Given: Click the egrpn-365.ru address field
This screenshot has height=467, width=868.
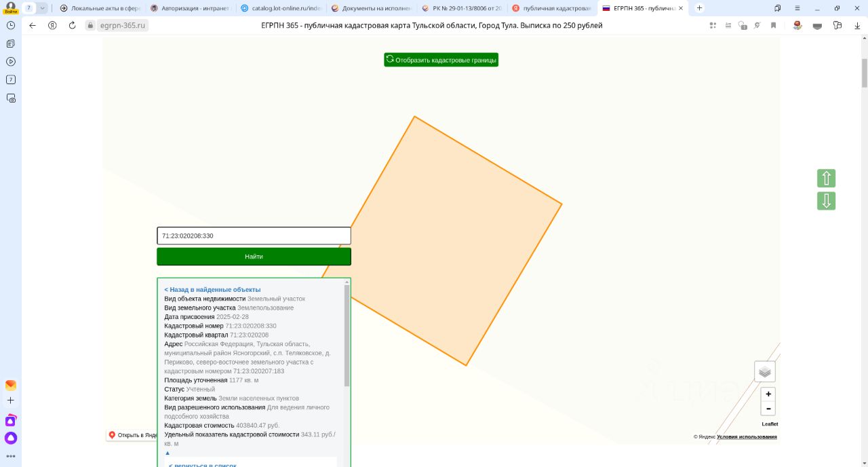Looking at the screenshot, I should (x=122, y=25).
